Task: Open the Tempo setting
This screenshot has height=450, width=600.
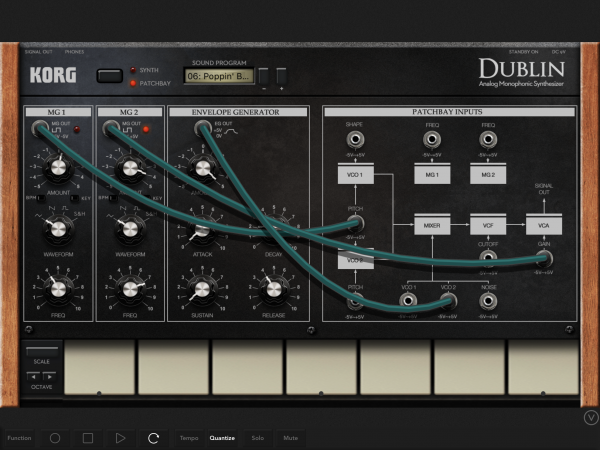Action: click(x=189, y=438)
